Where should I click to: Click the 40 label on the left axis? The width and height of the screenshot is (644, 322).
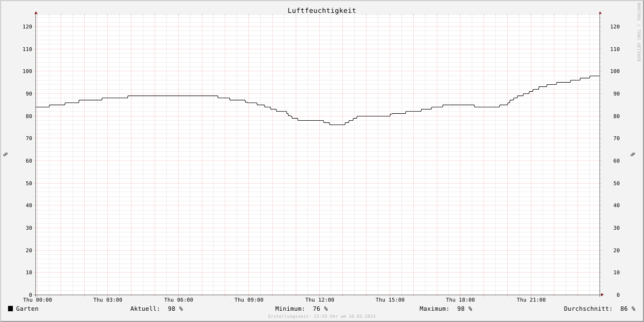click(29, 205)
